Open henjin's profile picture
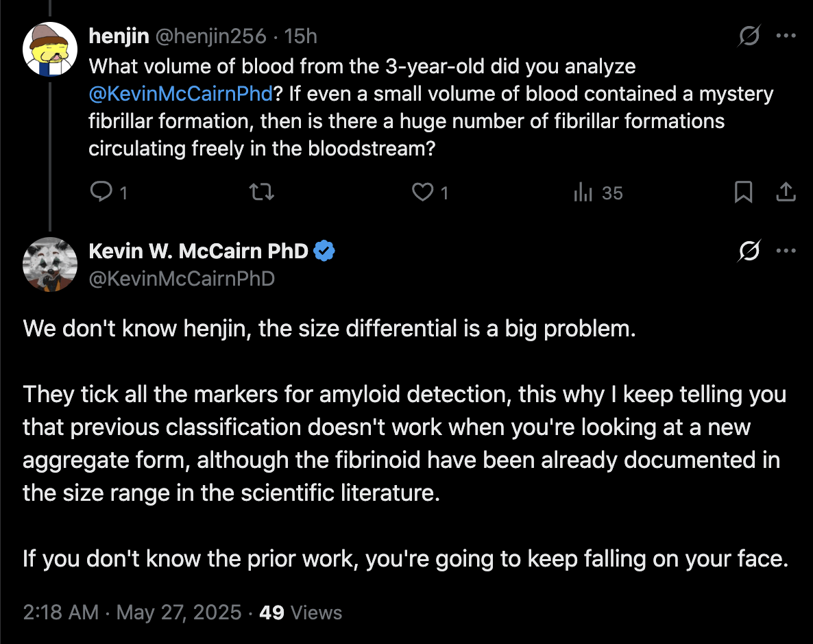 click(x=49, y=49)
